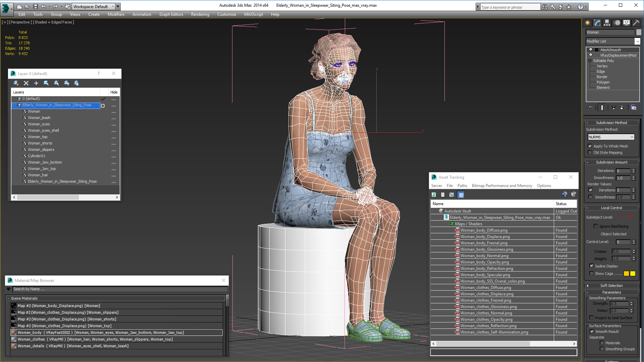Open the Display command panel tab
The width and height of the screenshot is (644, 362).
pos(627,23)
